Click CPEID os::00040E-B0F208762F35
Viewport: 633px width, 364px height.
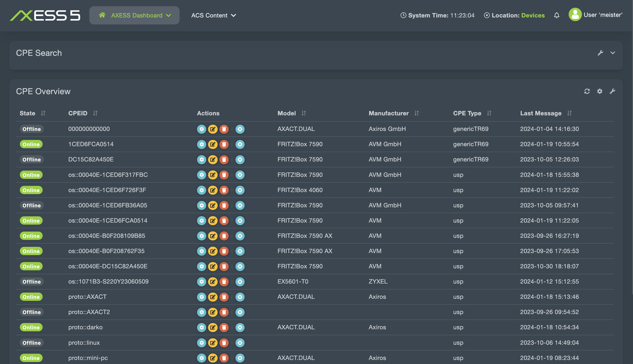106,251
